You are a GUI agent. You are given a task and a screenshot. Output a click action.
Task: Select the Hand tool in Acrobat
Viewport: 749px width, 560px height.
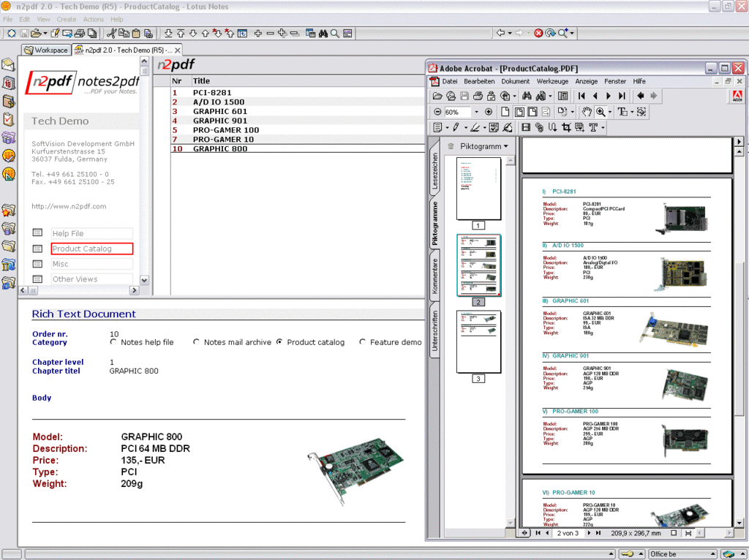coord(587,112)
